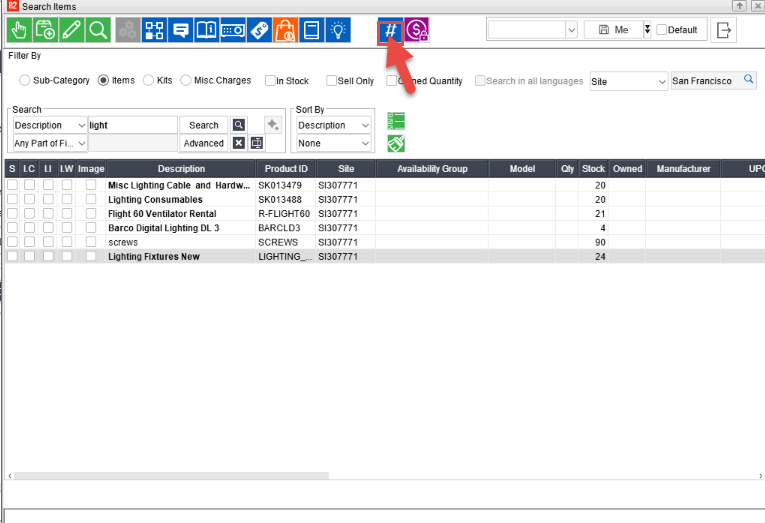The height and width of the screenshot is (523, 765).
Task: Check the Default checkbox
Action: 662,30
